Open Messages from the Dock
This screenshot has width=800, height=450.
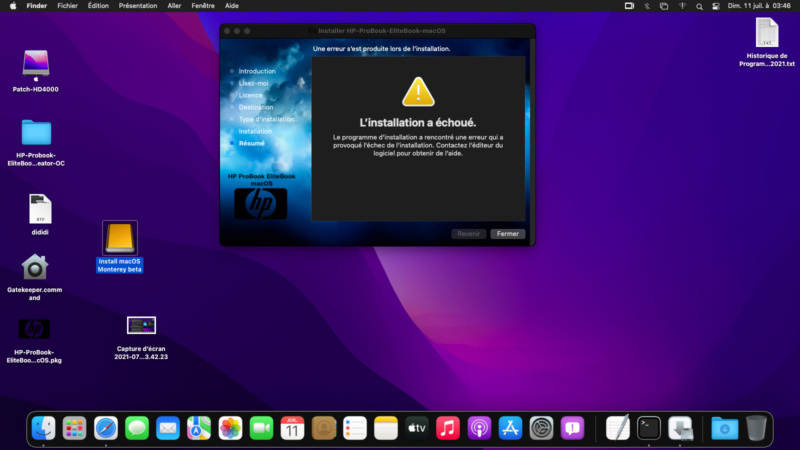coord(137,428)
